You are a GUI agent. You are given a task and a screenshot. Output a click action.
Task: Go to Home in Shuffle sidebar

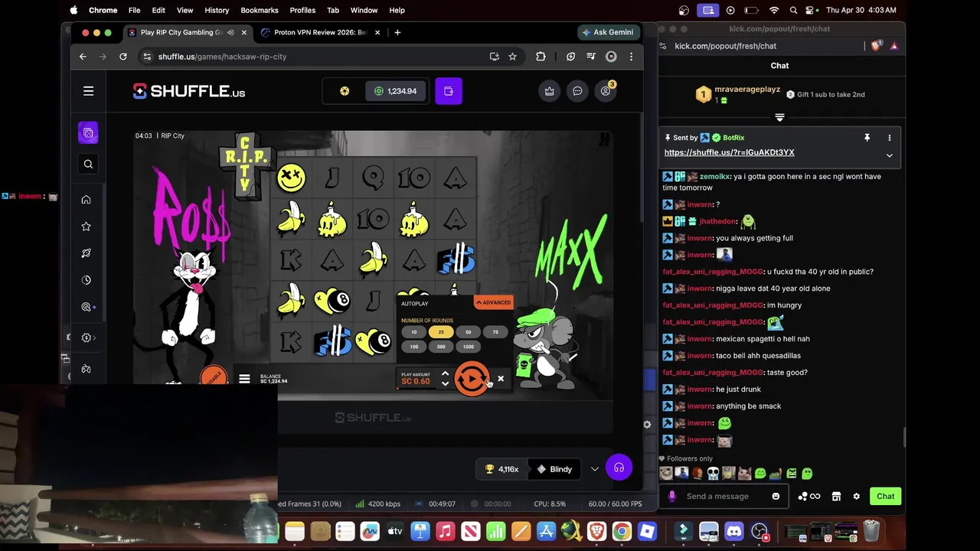click(86, 200)
